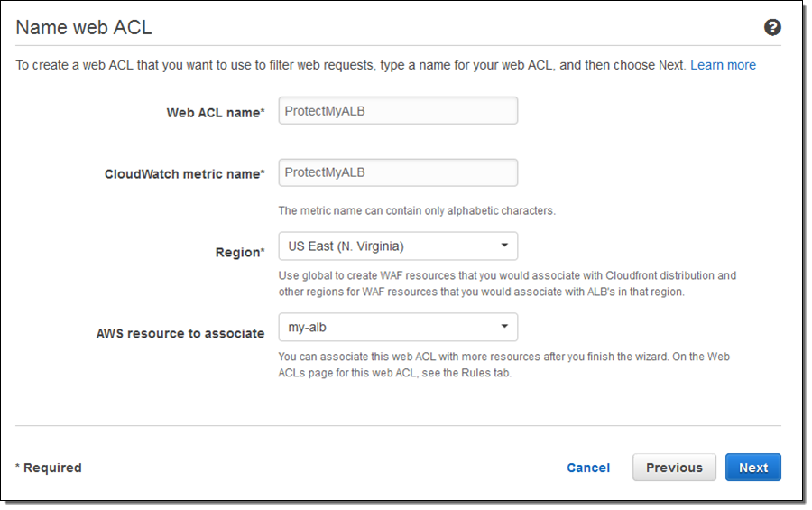Click the intro instruction sentence
The height and width of the screenshot is (510, 812).
pos(352,65)
